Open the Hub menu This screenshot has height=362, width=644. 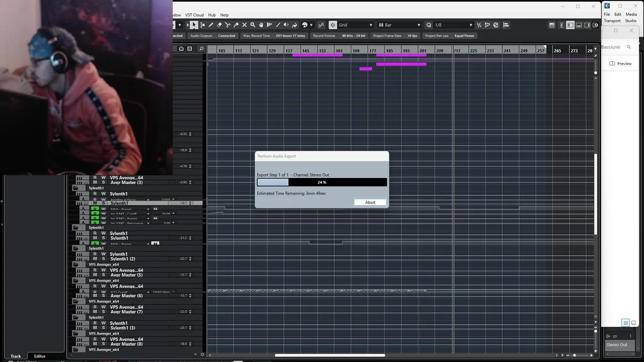tap(212, 15)
